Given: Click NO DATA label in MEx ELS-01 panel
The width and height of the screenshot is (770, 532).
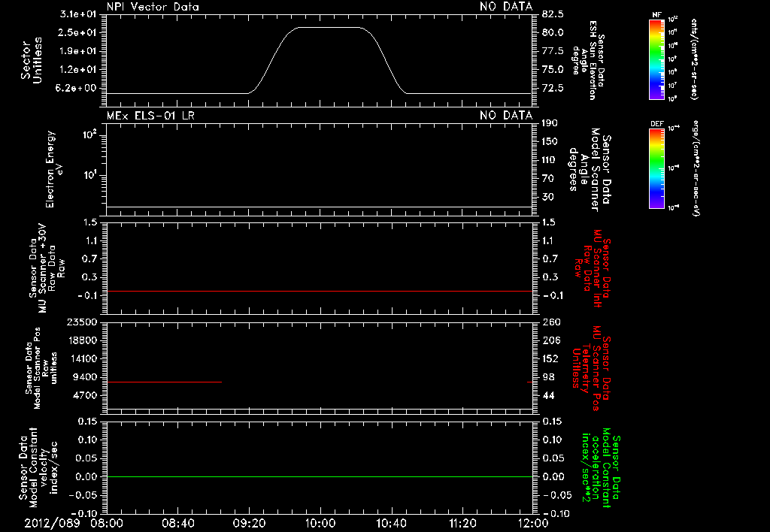Looking at the screenshot, I should tap(506, 116).
